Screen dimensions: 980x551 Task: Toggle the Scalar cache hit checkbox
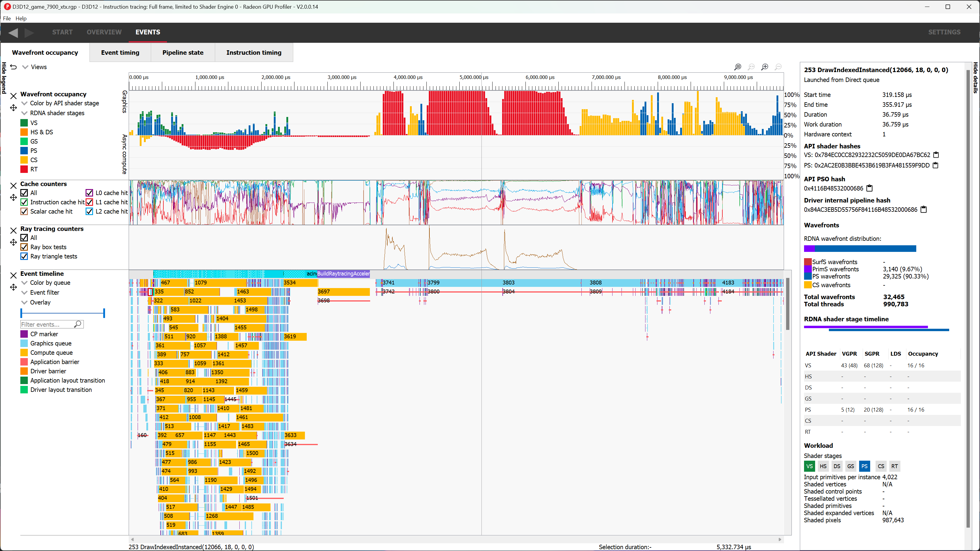pyautogui.click(x=24, y=211)
